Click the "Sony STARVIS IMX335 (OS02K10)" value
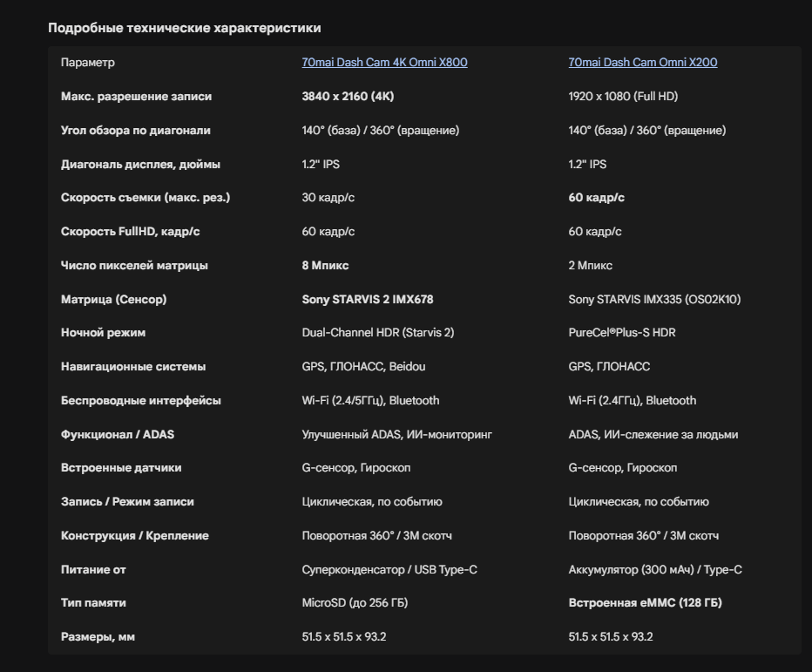 [654, 299]
